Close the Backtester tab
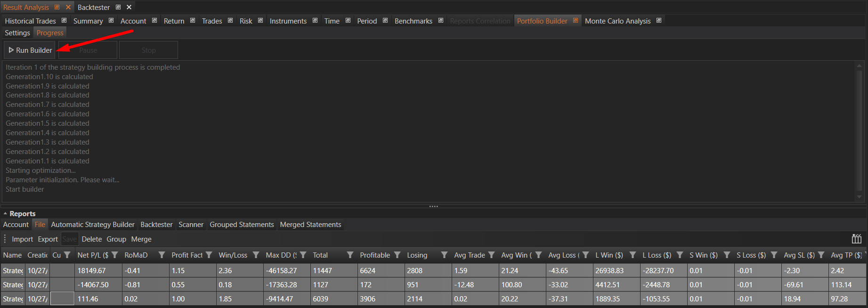 pos(129,7)
